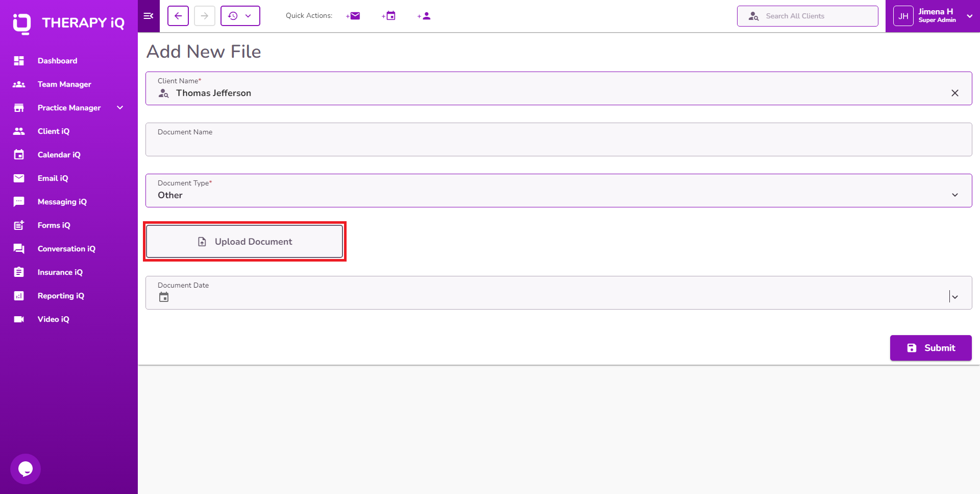Select Team Manager in the sidebar
The image size is (980, 494).
point(64,84)
